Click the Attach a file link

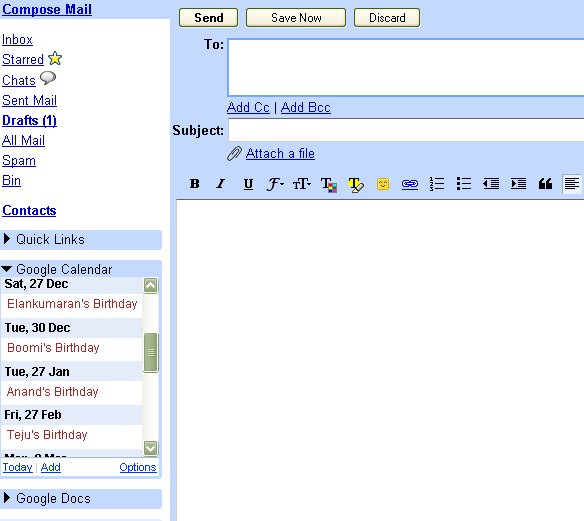280,153
